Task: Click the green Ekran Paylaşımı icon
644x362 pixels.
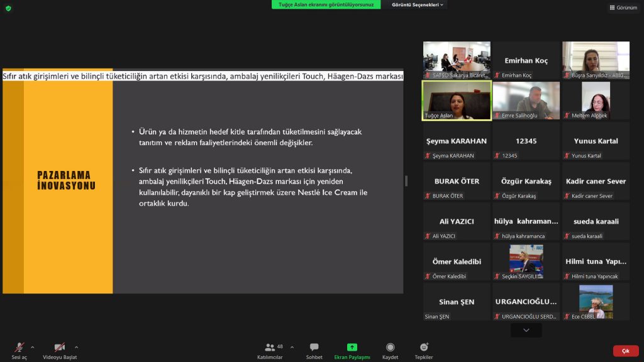Action: pyautogui.click(x=352, y=348)
